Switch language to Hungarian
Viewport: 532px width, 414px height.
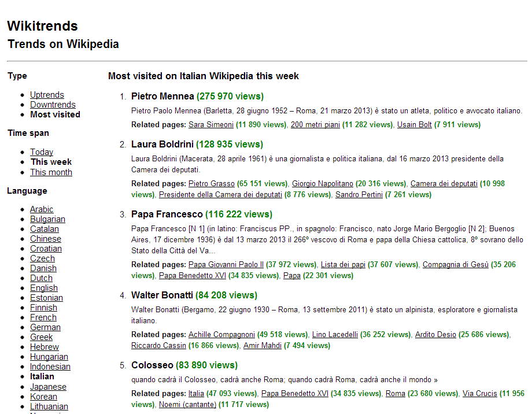(x=49, y=357)
